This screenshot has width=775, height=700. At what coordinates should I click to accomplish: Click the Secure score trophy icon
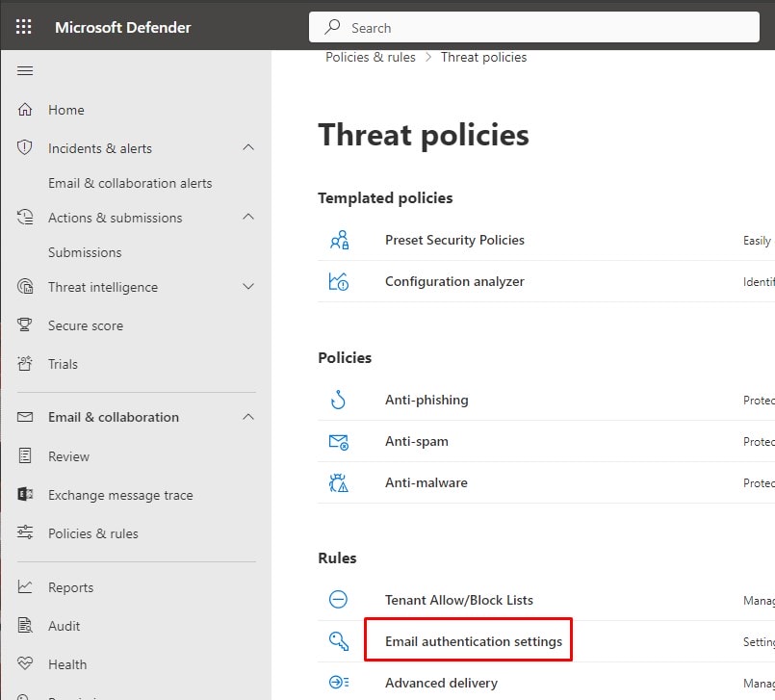[x=25, y=324]
